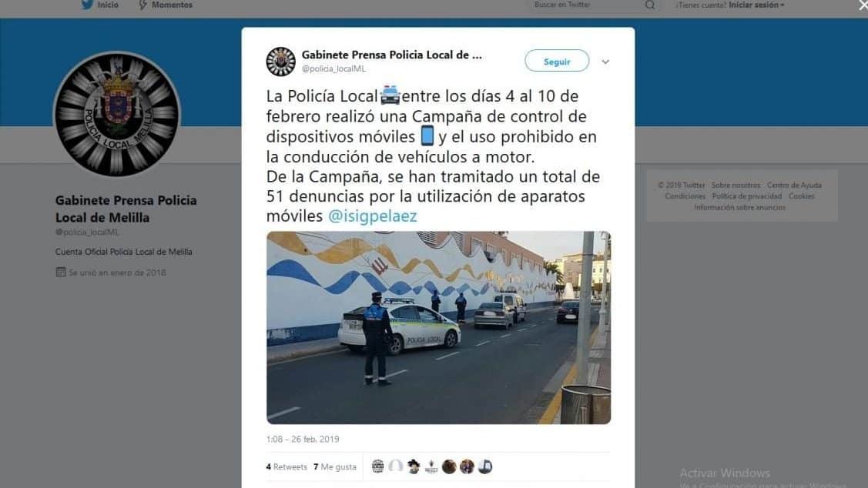The height and width of the screenshot is (488, 868).
Task: Click the last liker avatar with music note
Action: click(x=485, y=466)
